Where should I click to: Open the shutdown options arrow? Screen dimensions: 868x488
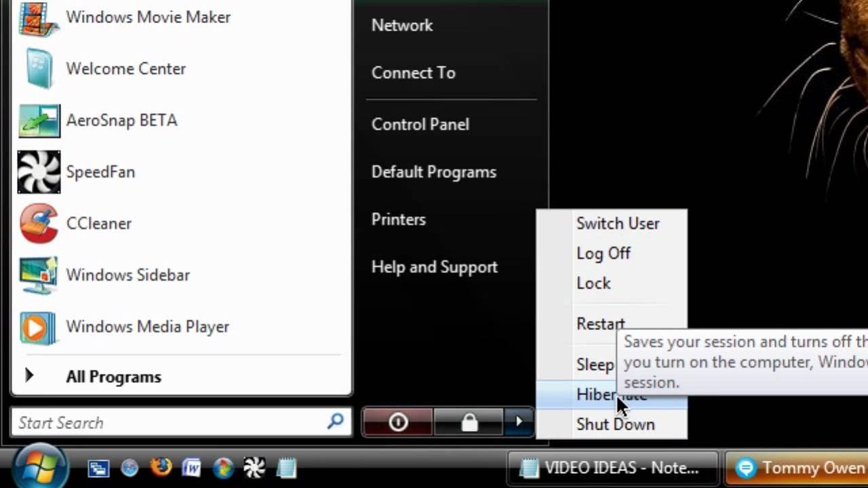pos(519,422)
